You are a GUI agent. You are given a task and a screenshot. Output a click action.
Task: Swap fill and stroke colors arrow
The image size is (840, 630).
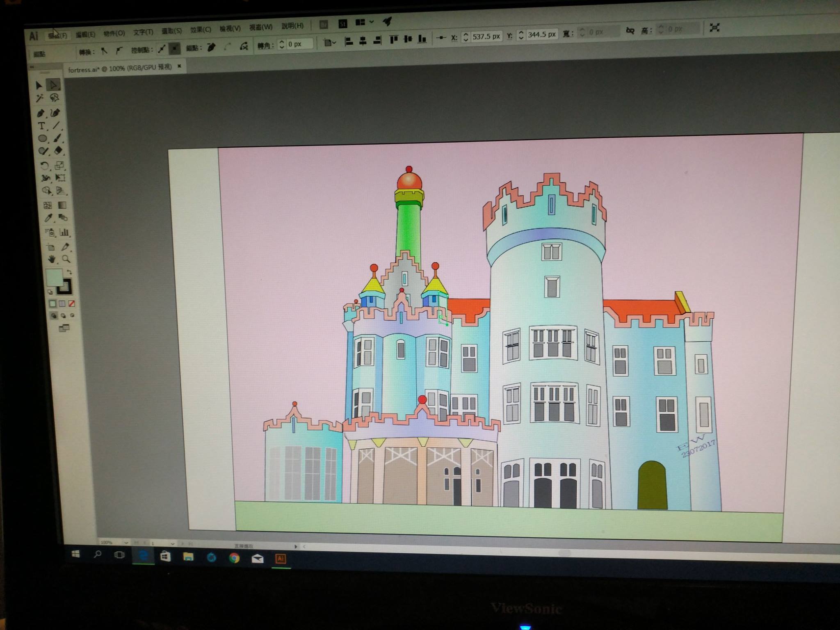69,272
